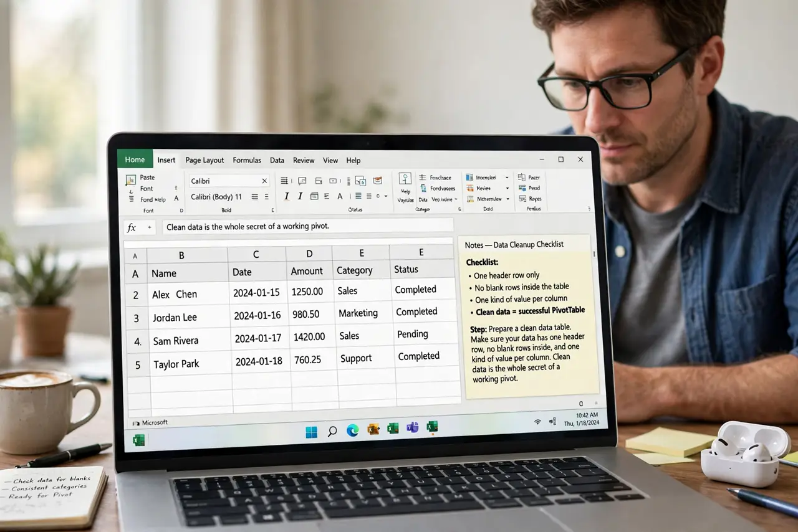
Task: Open the Review tab
Action: click(304, 160)
